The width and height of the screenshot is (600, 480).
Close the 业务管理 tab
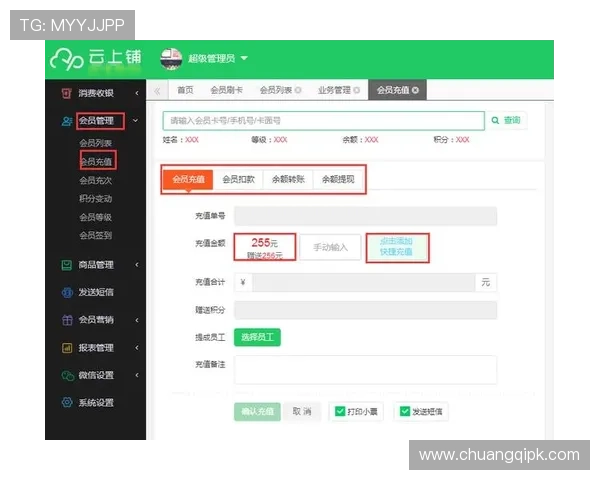(357, 90)
